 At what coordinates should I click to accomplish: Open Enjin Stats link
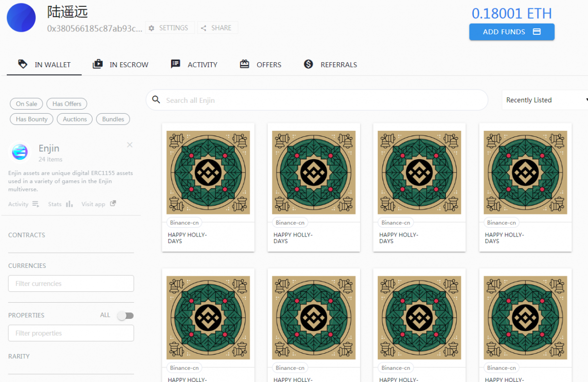click(x=60, y=204)
